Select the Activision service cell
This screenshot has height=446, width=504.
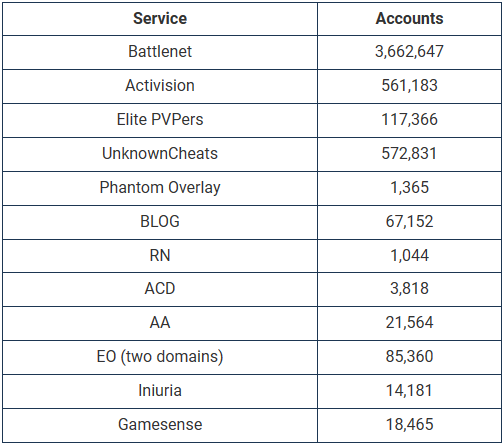pos(160,85)
